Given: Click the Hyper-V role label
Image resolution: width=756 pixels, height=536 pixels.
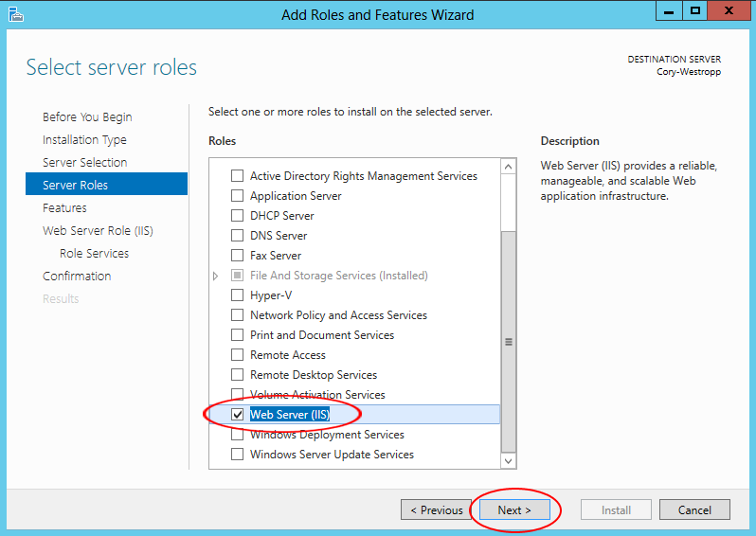Looking at the screenshot, I should point(271,295).
